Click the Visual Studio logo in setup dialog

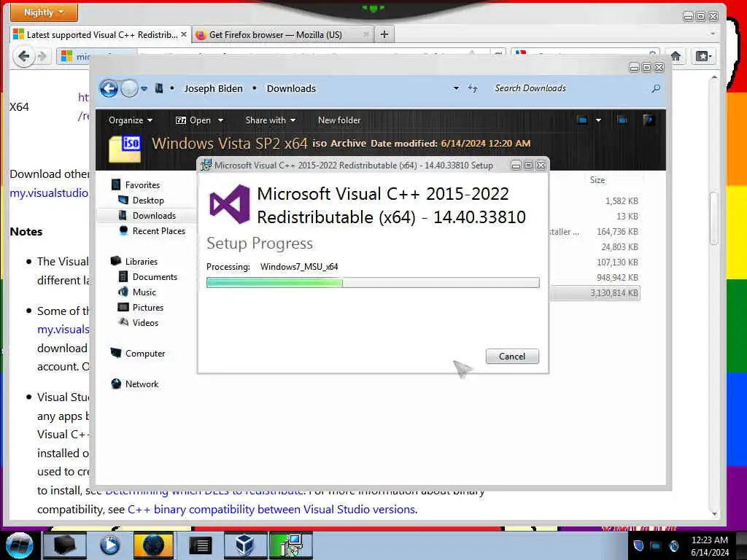coord(230,204)
